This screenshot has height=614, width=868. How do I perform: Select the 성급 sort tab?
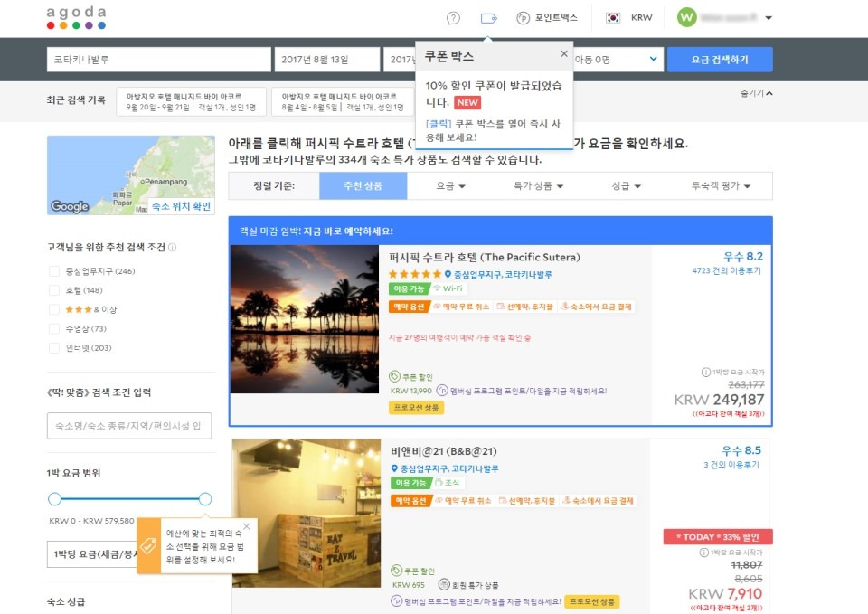626,186
